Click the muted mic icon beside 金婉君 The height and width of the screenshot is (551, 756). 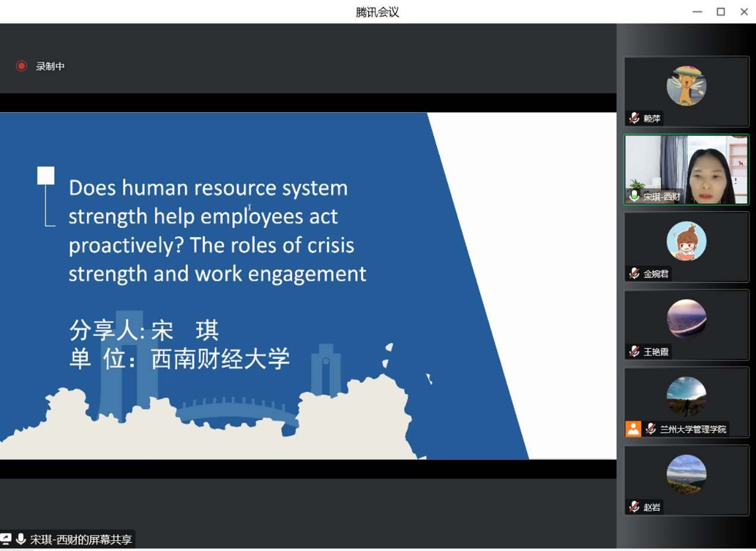634,274
